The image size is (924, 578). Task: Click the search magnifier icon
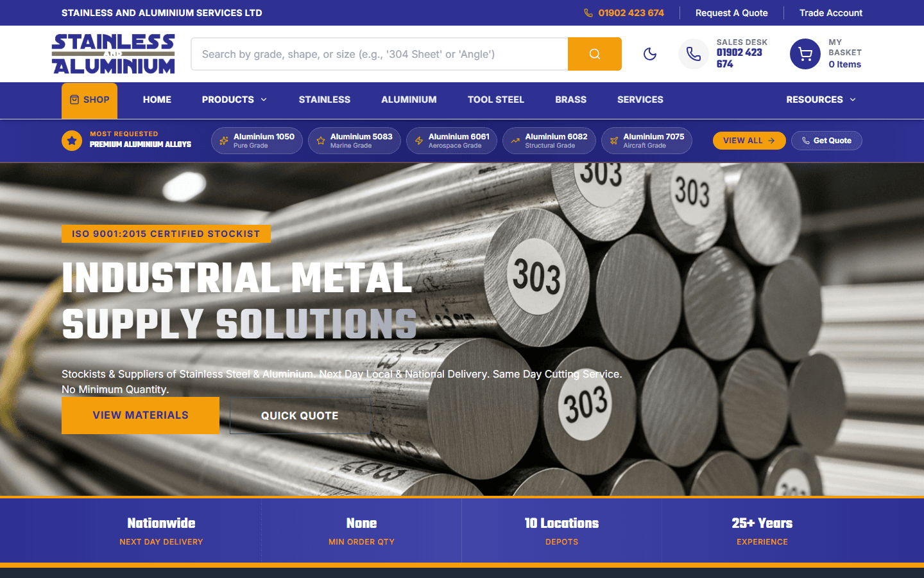tap(594, 54)
